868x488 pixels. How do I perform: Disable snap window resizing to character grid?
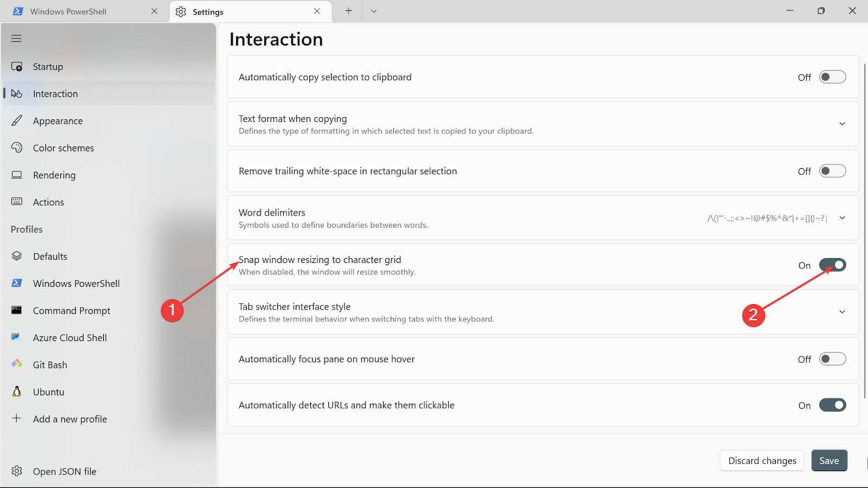[x=833, y=265]
